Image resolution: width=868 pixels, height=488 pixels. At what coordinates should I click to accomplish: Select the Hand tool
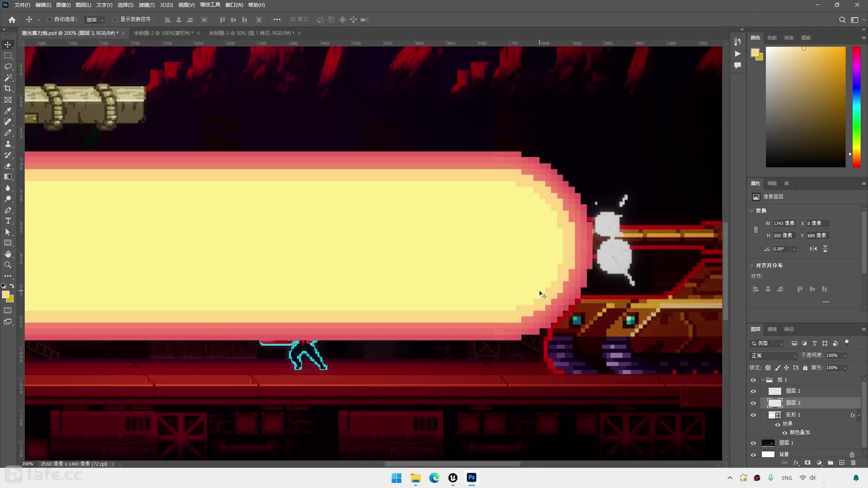(8, 254)
